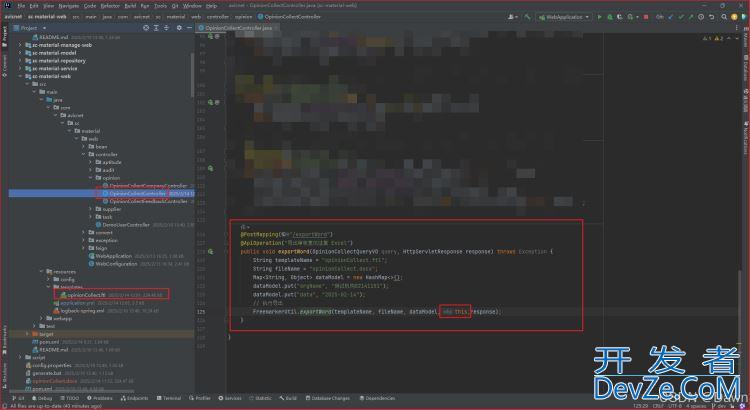Expand sc-material-repository module
Screen dimensions: 750x410
point(20,61)
